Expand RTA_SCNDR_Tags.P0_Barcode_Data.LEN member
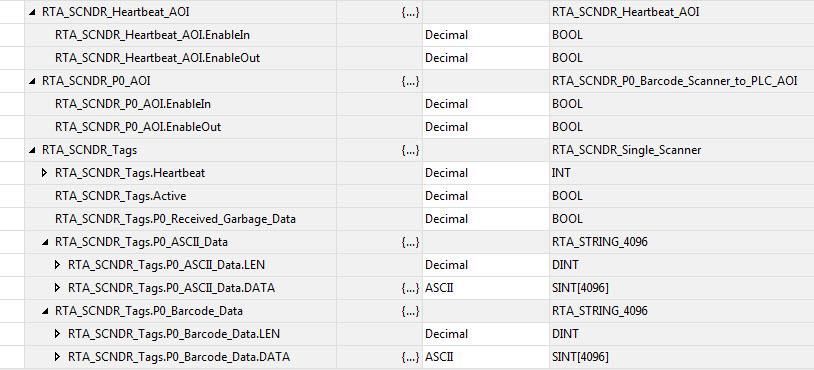Screen dimensions: 814x370 pos(58,334)
